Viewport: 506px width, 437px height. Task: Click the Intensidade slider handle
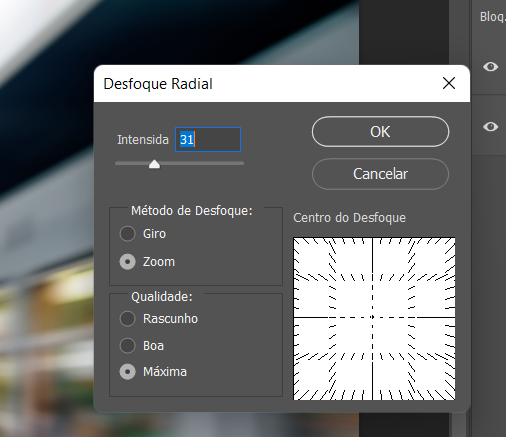tap(154, 164)
